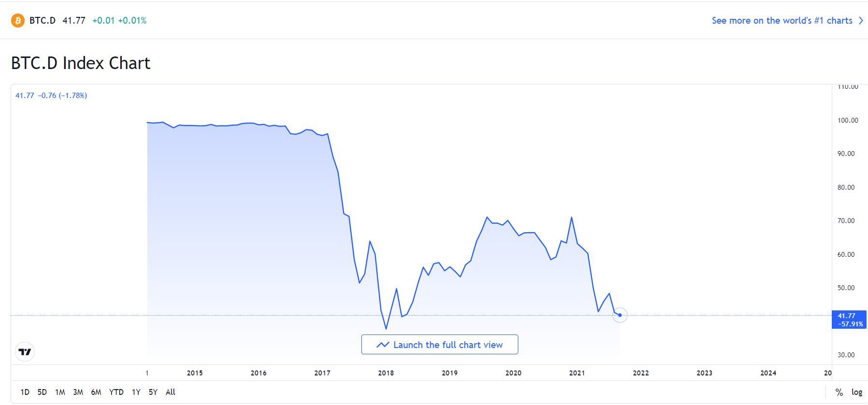Select the 5D time range
This screenshot has width=868, height=405.
point(42,392)
